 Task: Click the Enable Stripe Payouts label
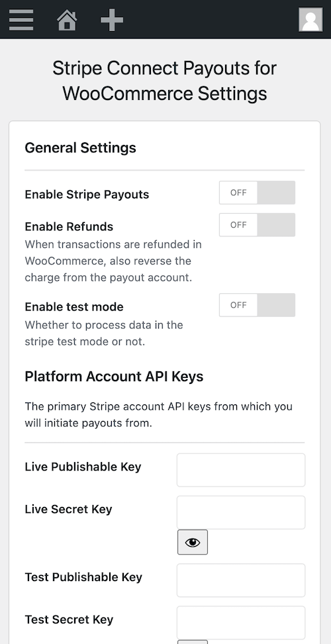pos(87,195)
